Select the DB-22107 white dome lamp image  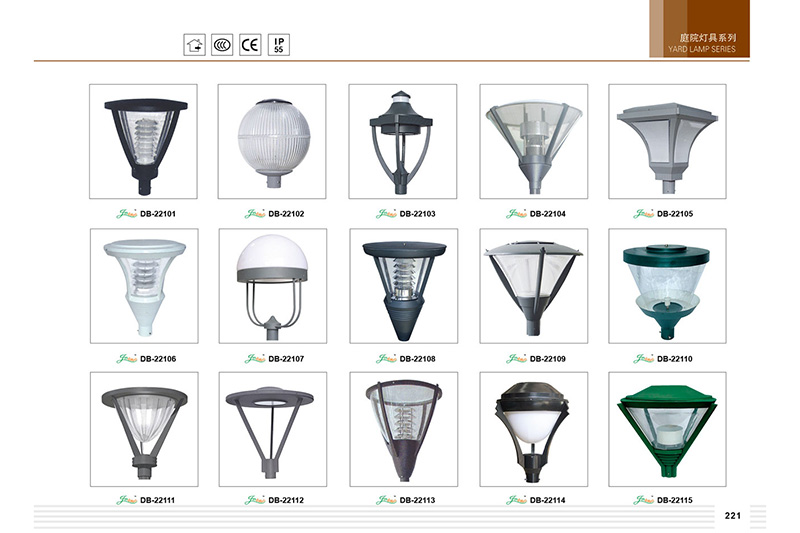pos(273,286)
